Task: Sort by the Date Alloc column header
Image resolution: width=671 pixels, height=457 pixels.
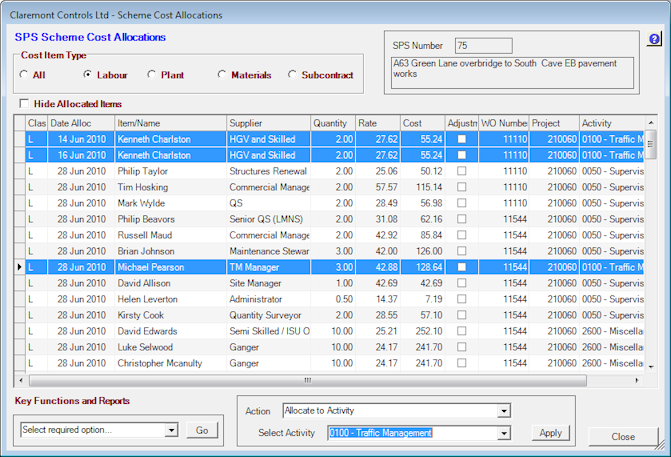Action: pos(81,123)
